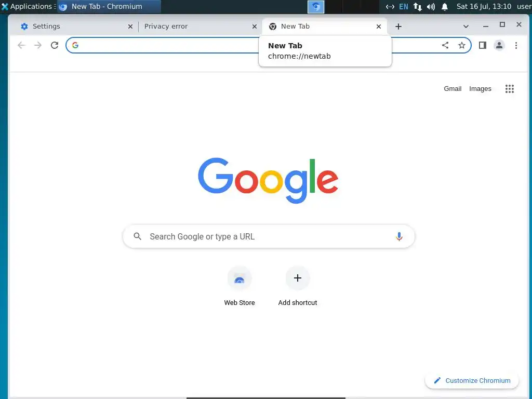The height and width of the screenshot is (399, 532).
Task: Click the arrows icon left of EN
Action: click(390, 7)
